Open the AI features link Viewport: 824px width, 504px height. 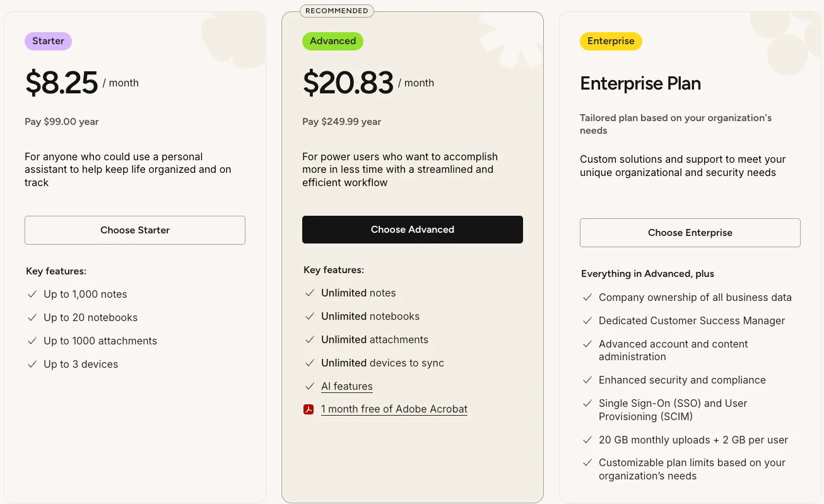click(347, 386)
